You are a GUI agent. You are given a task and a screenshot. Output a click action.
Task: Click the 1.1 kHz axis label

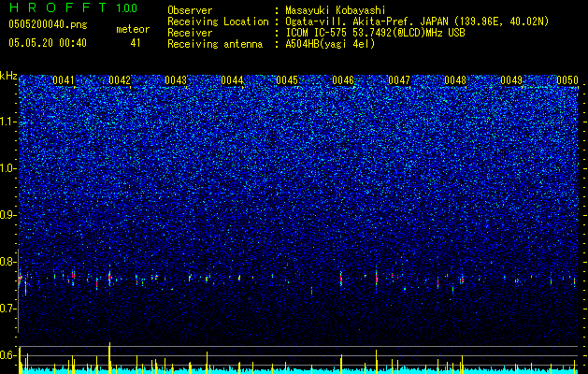click(8, 122)
